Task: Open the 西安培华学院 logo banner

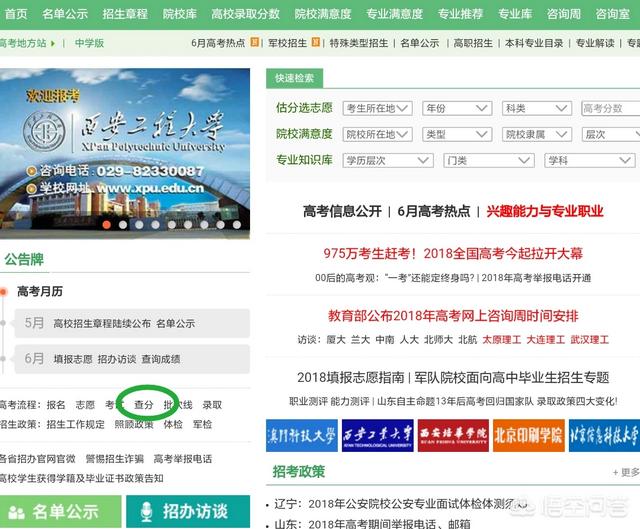Action: [453, 436]
